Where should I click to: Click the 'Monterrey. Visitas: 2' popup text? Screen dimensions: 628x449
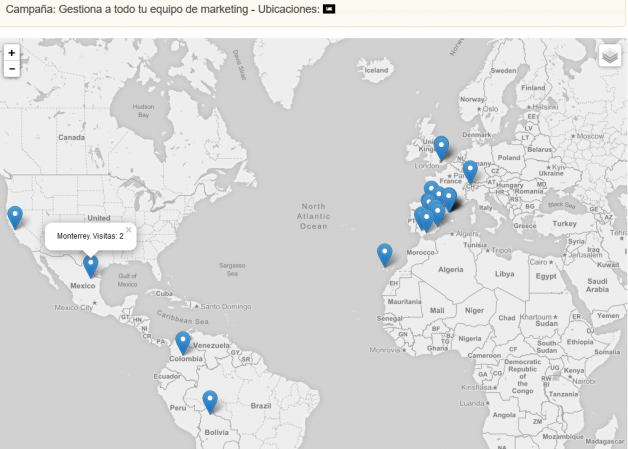tap(90, 236)
